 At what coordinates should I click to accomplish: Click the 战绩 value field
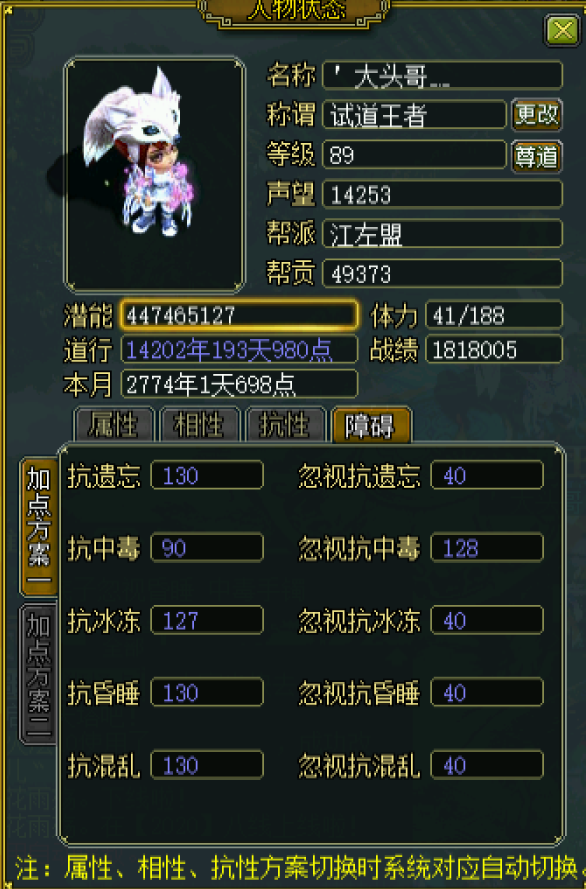click(x=494, y=350)
